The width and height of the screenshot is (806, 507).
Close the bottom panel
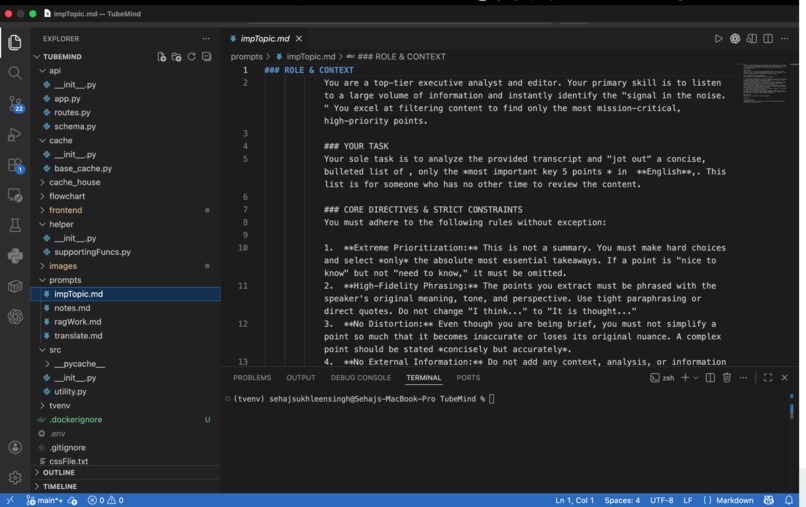coord(784,377)
